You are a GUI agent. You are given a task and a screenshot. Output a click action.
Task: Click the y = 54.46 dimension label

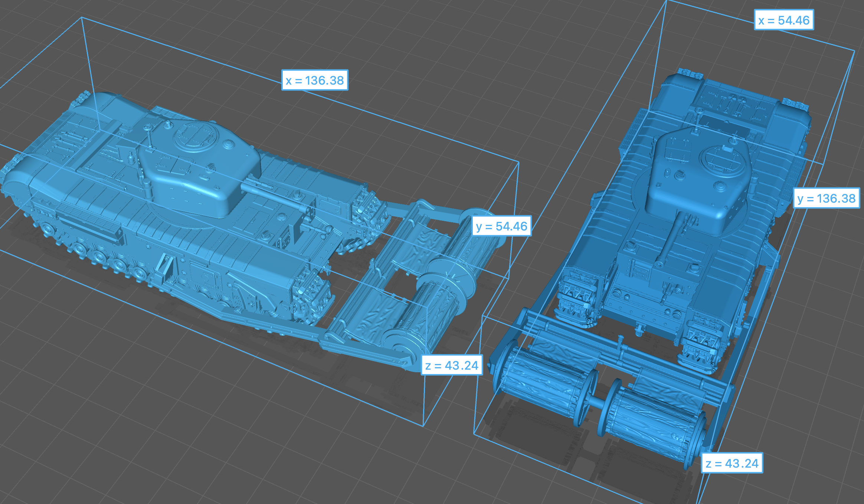pos(501,226)
